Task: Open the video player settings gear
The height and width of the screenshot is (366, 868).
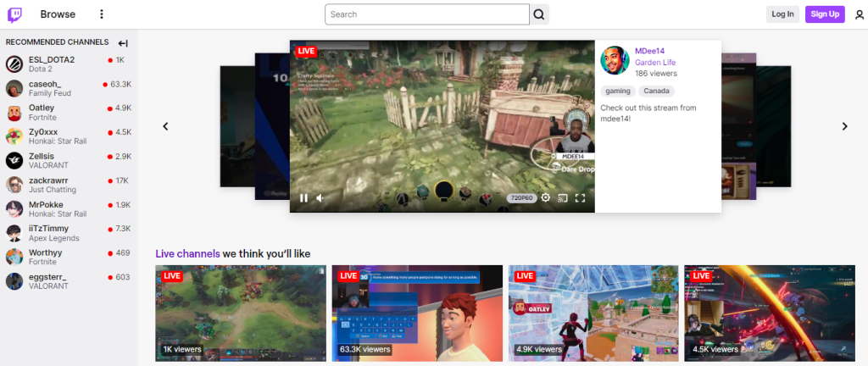Action: tap(546, 197)
